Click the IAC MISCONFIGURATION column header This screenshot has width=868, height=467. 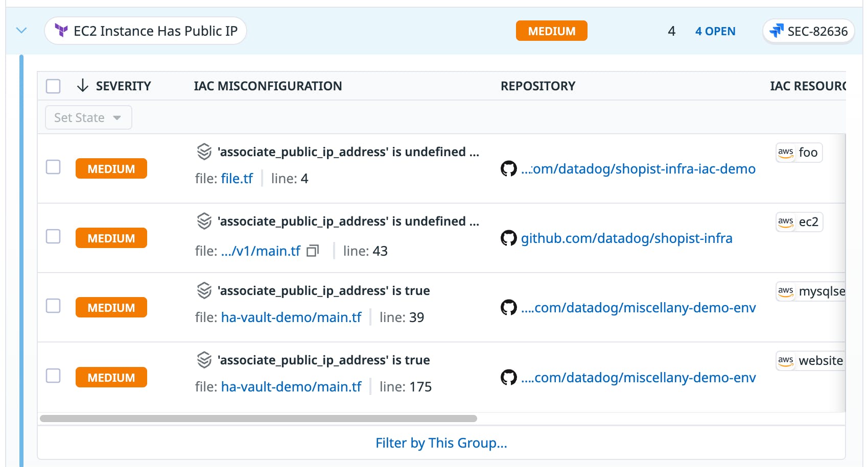pyautogui.click(x=267, y=86)
